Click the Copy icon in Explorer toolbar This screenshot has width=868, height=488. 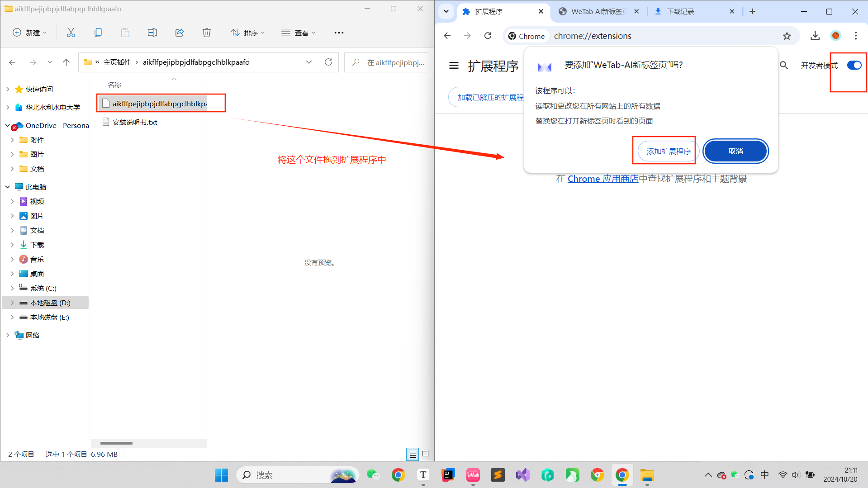[98, 33]
